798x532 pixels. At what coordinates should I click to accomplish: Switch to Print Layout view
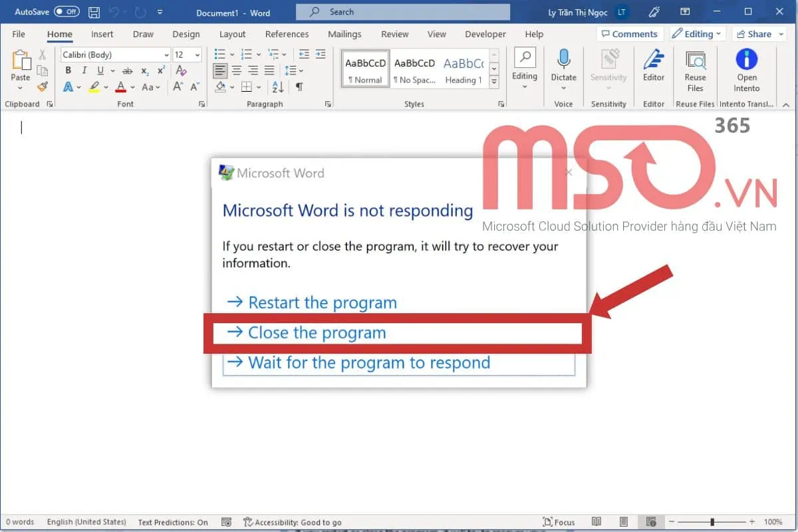623,522
